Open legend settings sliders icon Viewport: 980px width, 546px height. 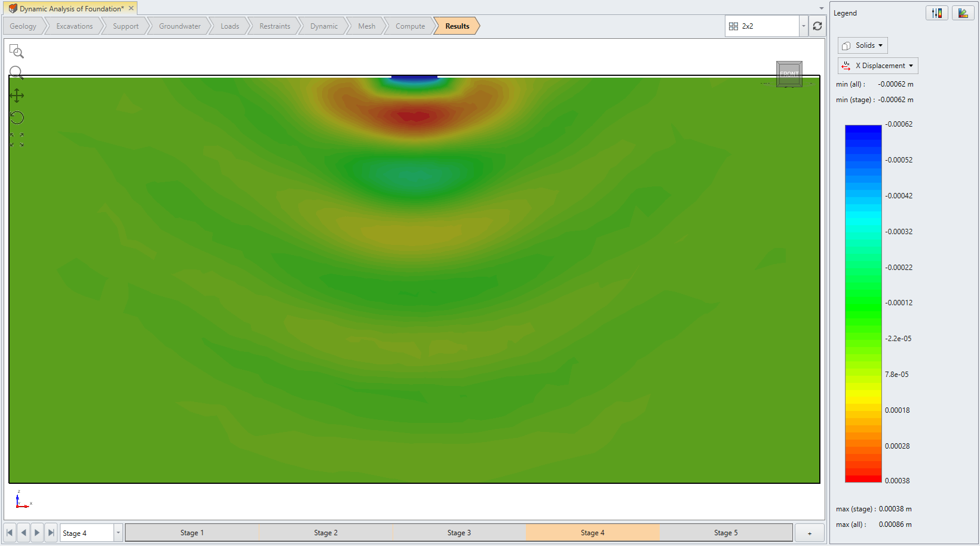click(x=937, y=13)
